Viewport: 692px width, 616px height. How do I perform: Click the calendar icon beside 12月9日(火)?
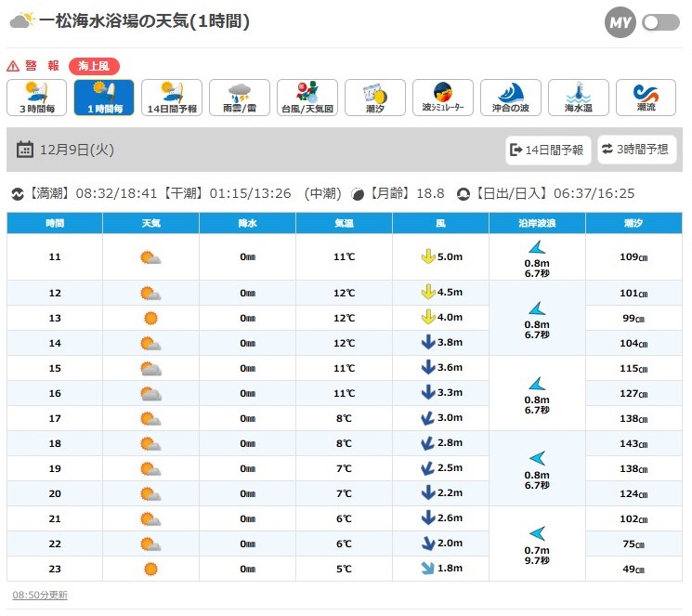click(25, 149)
